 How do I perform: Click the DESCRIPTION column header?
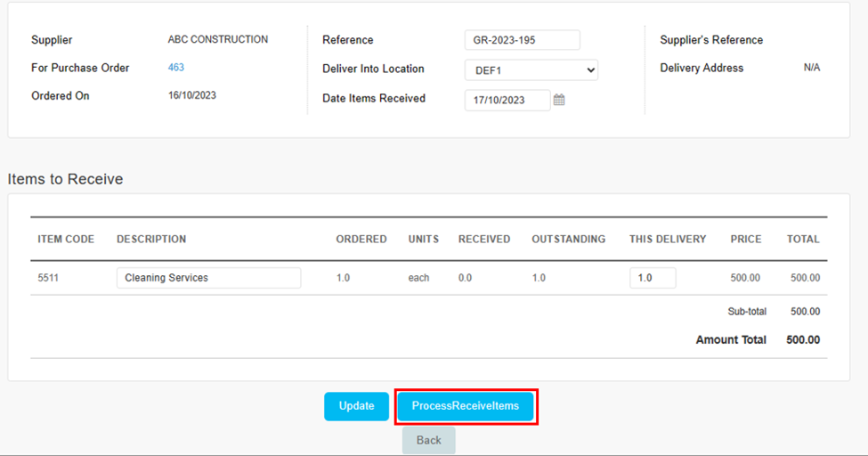[151, 240]
